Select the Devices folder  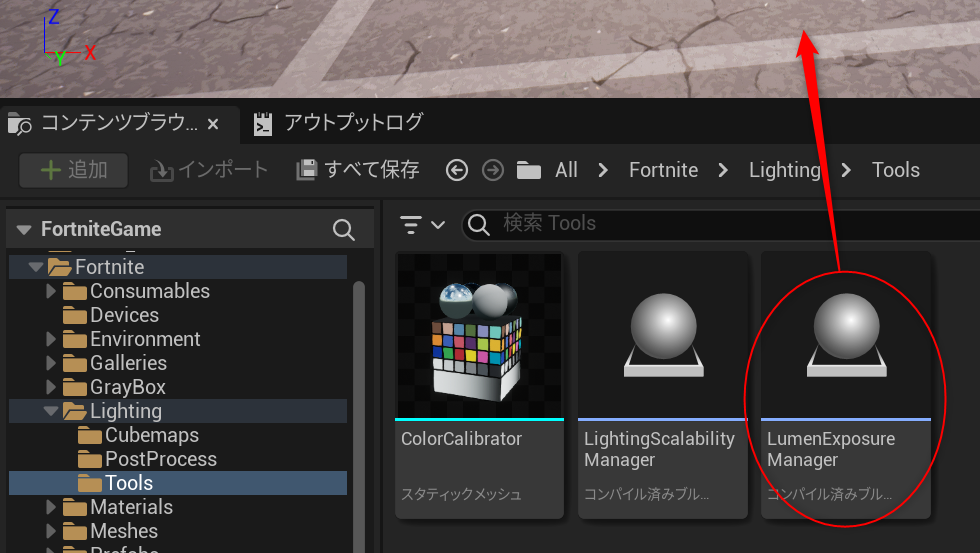[x=124, y=315]
